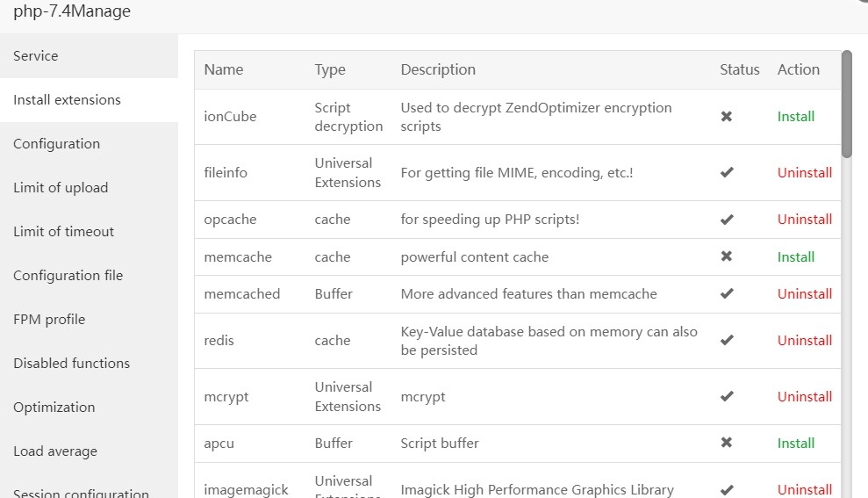This screenshot has height=498, width=868.
Task: Install the memcache extension
Action: (796, 257)
